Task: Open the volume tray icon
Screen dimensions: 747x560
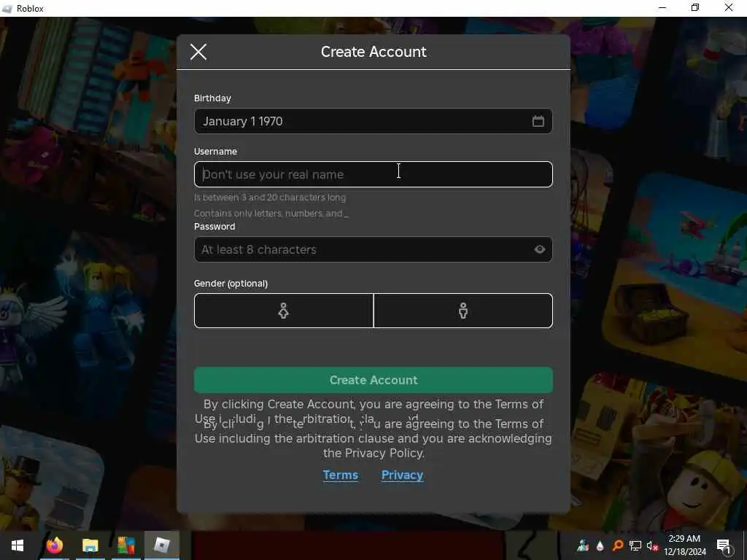Action: 651,545
